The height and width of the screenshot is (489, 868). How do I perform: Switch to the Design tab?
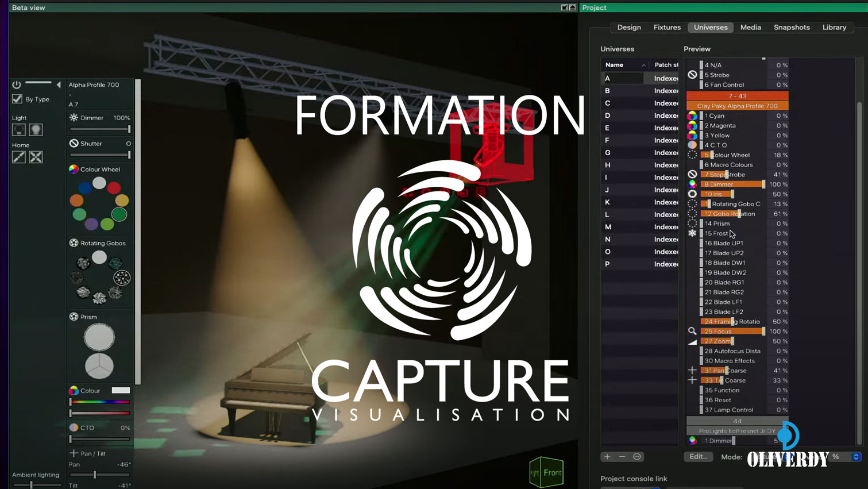[629, 27]
